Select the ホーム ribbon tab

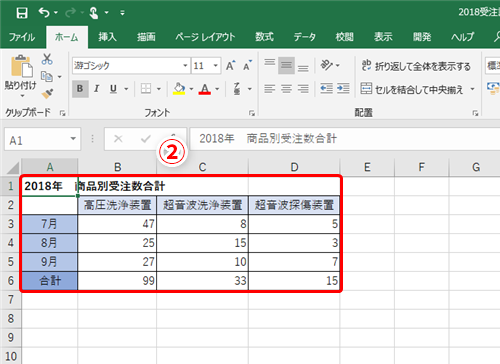(67, 37)
